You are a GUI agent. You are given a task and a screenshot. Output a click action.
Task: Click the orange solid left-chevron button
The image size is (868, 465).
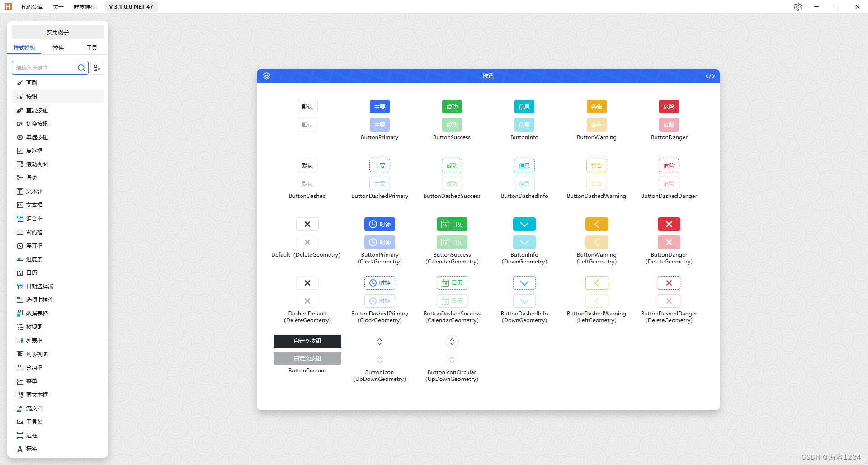(x=597, y=224)
